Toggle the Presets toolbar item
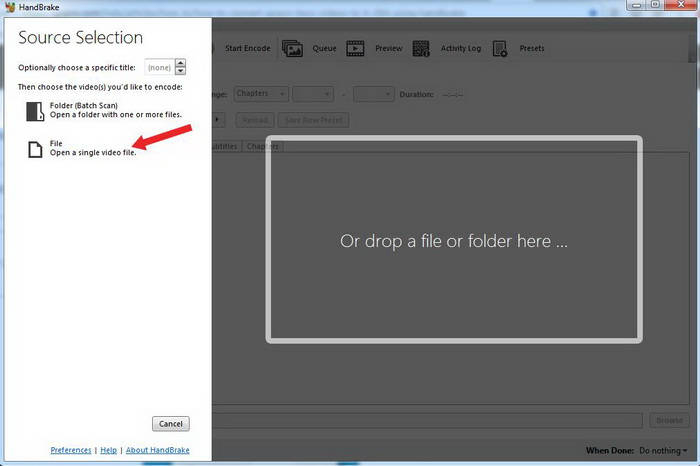 pyautogui.click(x=532, y=48)
